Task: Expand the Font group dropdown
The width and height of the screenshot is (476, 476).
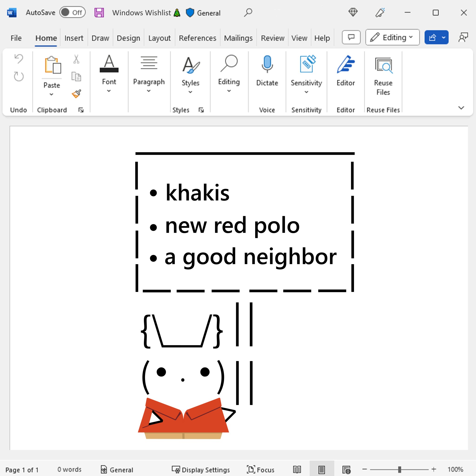Action: pyautogui.click(x=109, y=91)
